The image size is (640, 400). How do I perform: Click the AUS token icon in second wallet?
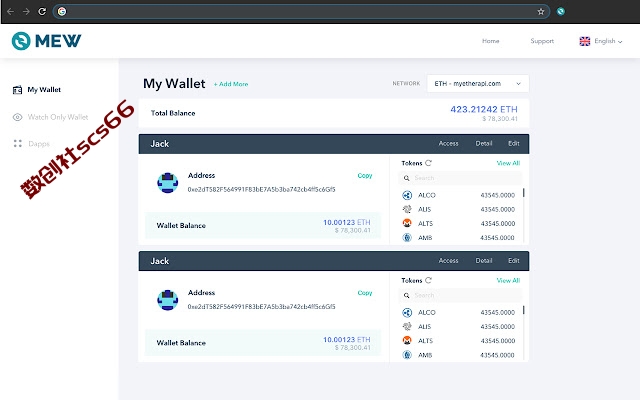tap(407, 327)
